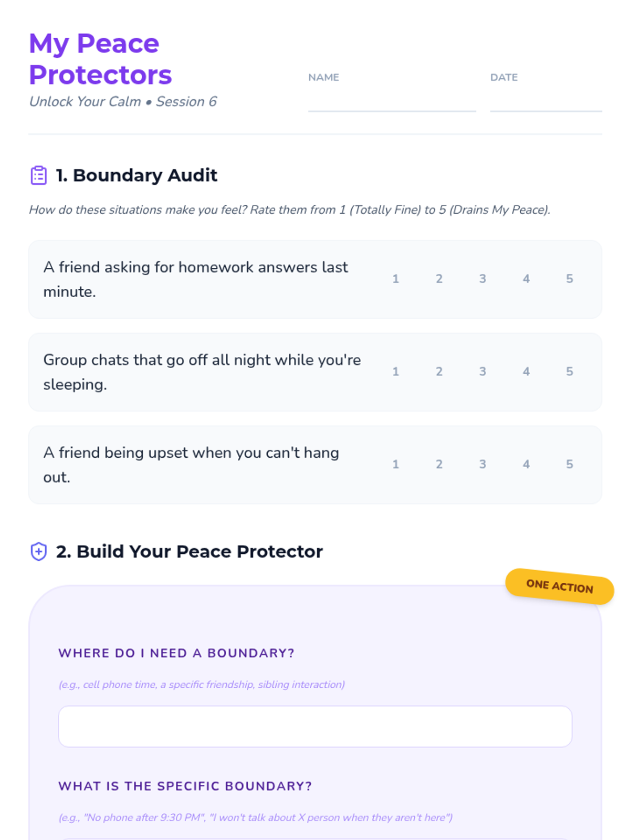This screenshot has width=630, height=840.
Task: Click the '2. Build Your Peace Protector' heading
Action: pyautogui.click(x=190, y=552)
